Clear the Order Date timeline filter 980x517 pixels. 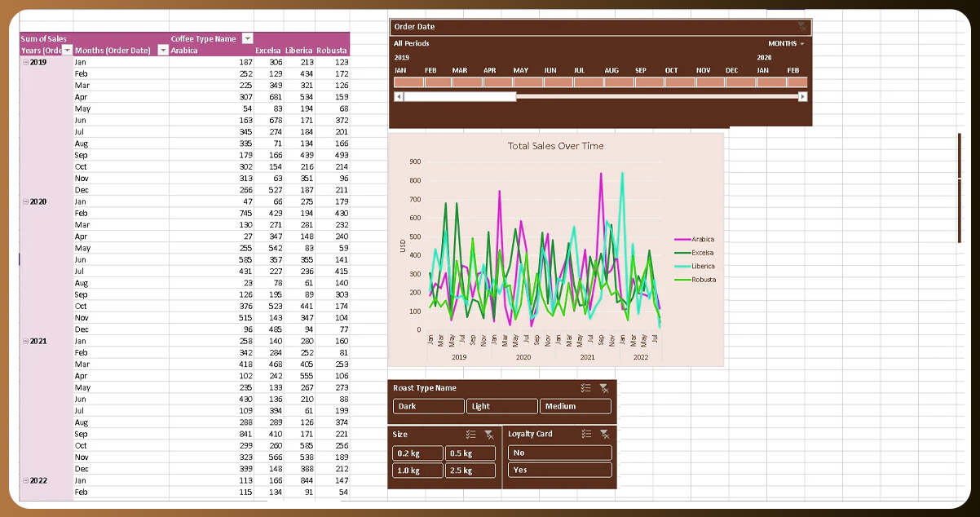coord(801,27)
